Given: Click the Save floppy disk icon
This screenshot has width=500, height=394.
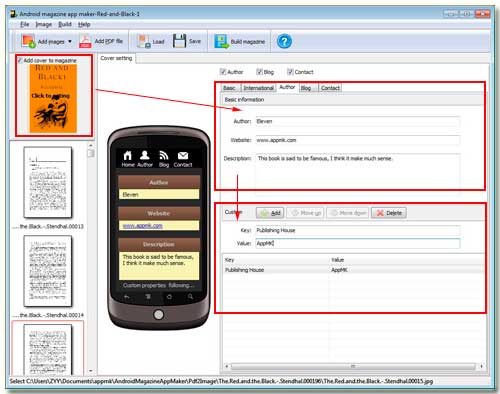Looking at the screenshot, I should (179, 41).
